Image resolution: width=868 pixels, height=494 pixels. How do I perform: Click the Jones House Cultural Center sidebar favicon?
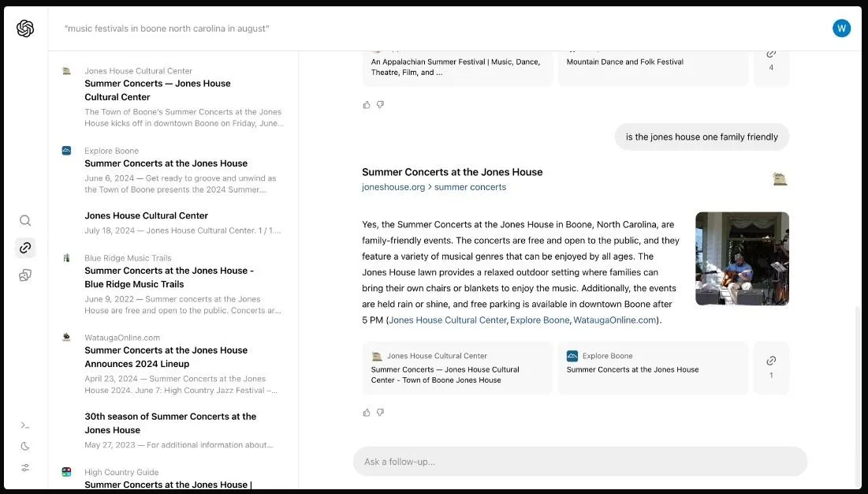(x=66, y=71)
